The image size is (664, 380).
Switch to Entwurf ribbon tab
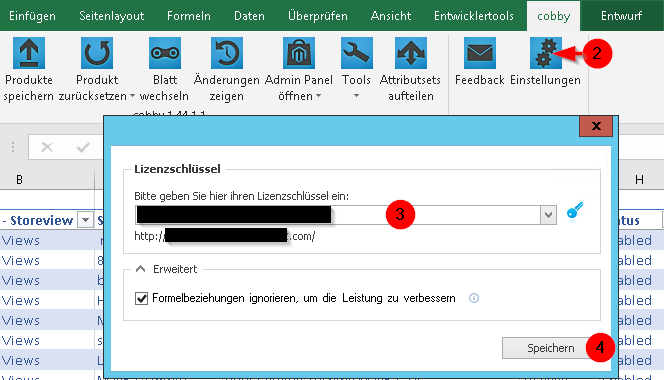[x=621, y=16]
